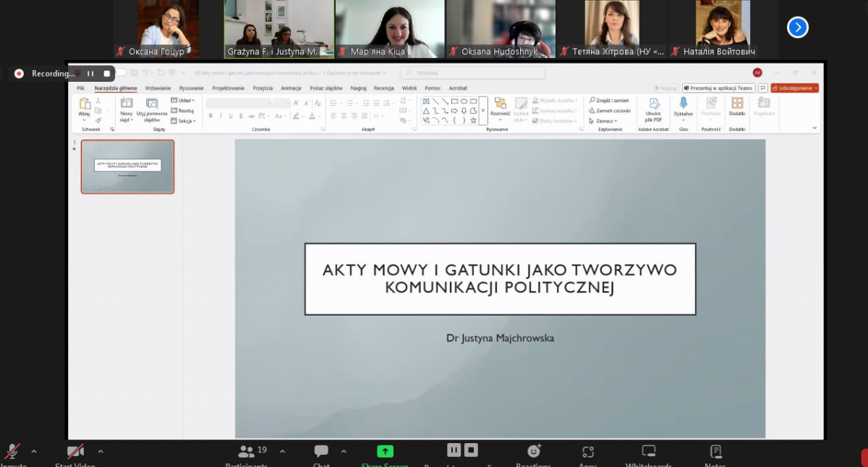Click the Dyktafon microphone icon
Image resolution: width=868 pixels, height=467 pixels.
[x=683, y=104]
